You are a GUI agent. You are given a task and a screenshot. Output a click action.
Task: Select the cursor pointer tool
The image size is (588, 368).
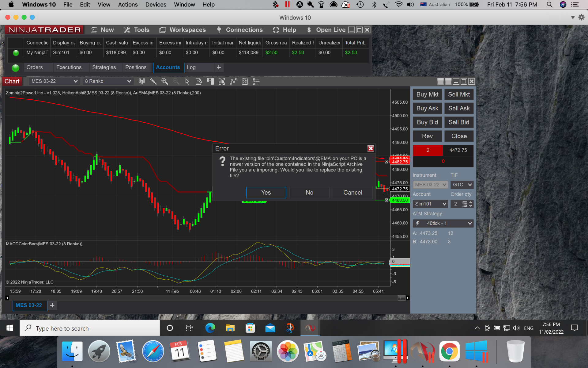tap(187, 81)
